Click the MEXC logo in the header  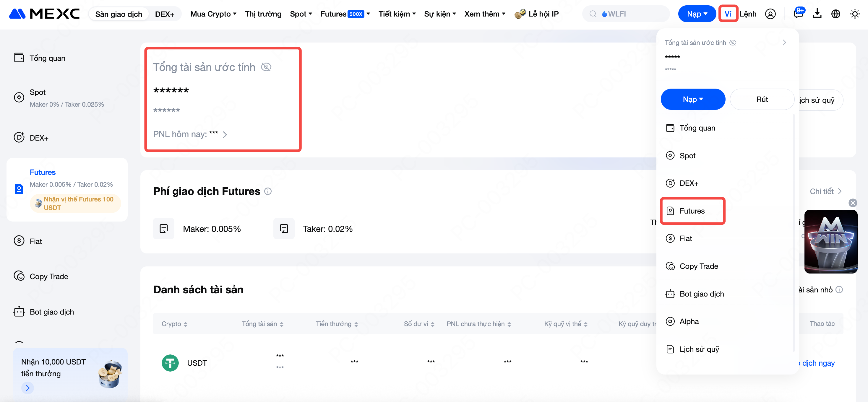click(44, 14)
